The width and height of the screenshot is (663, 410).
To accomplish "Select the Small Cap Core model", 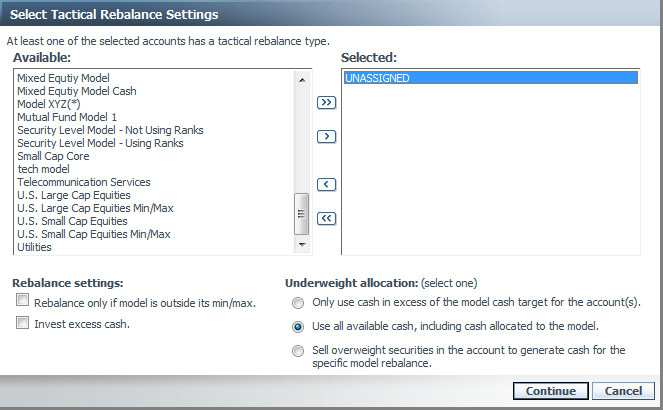I will [55, 156].
